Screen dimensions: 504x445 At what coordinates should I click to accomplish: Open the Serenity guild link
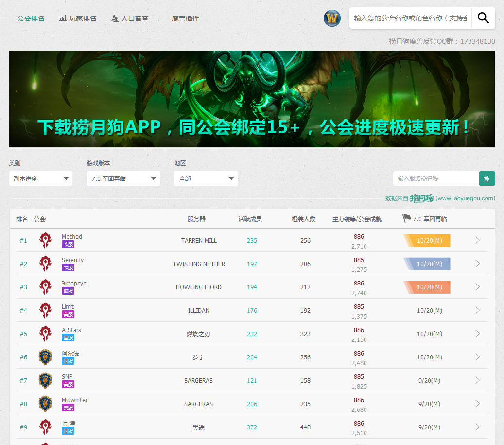[x=72, y=260]
